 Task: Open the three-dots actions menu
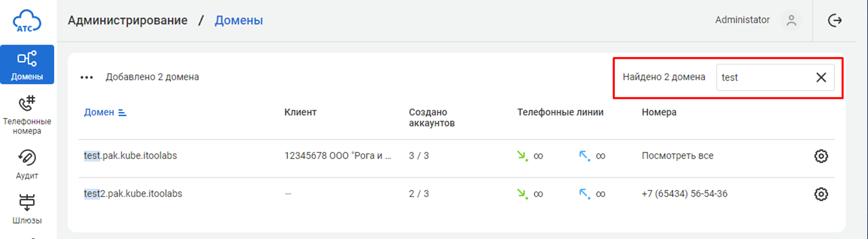87,77
